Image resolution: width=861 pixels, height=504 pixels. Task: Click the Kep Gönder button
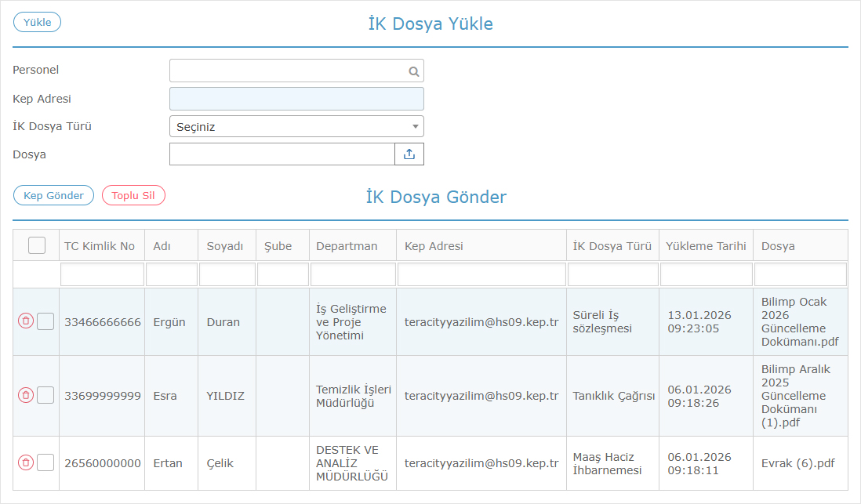tap(53, 195)
